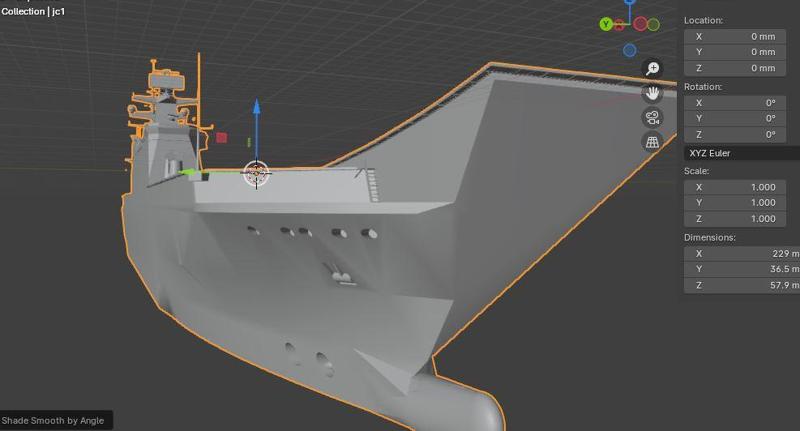Switch perspective/orthographic grid icon
The height and width of the screenshot is (431, 800).
(652, 142)
